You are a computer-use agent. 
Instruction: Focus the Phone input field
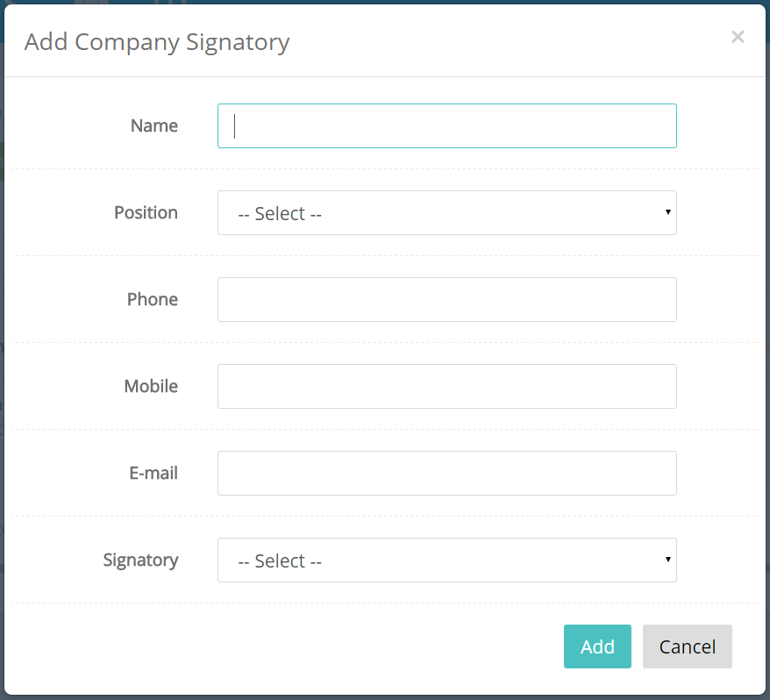(447, 300)
